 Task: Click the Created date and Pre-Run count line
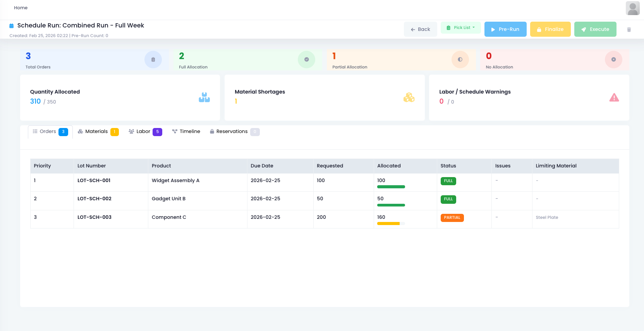click(59, 36)
